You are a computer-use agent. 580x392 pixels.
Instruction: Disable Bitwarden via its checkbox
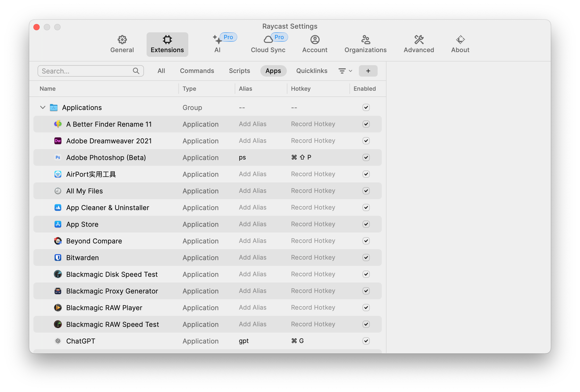(x=366, y=258)
